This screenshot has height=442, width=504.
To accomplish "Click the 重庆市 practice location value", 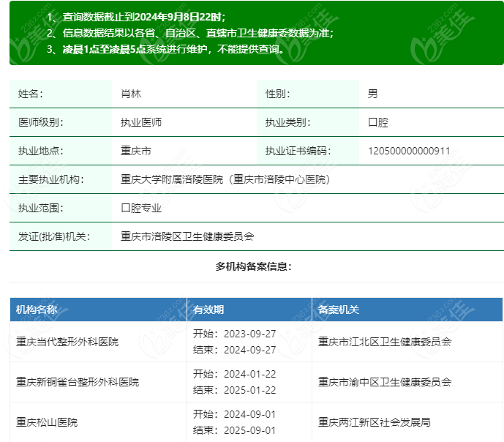I will point(136,151).
